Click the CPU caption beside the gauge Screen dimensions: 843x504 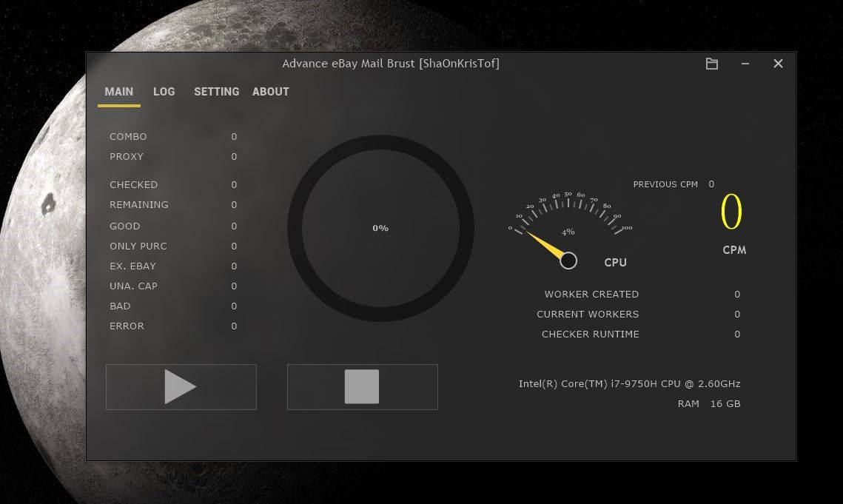[616, 263]
